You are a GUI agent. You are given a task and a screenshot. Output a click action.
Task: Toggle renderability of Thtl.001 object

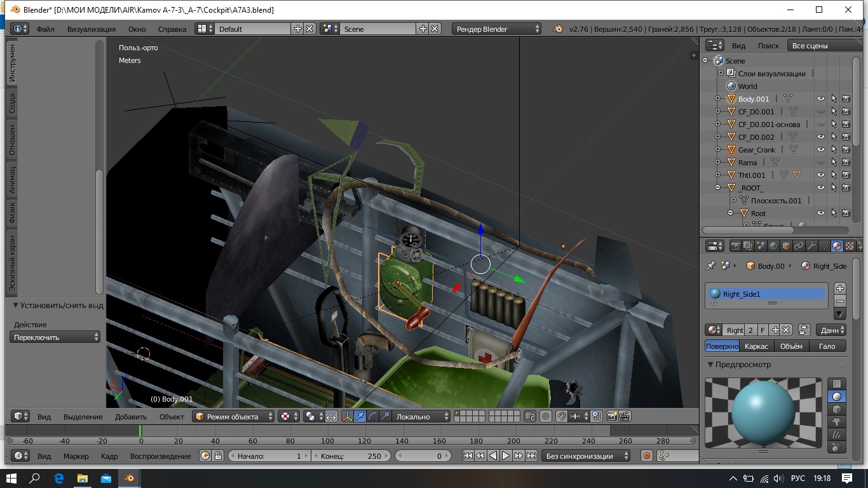(846, 175)
